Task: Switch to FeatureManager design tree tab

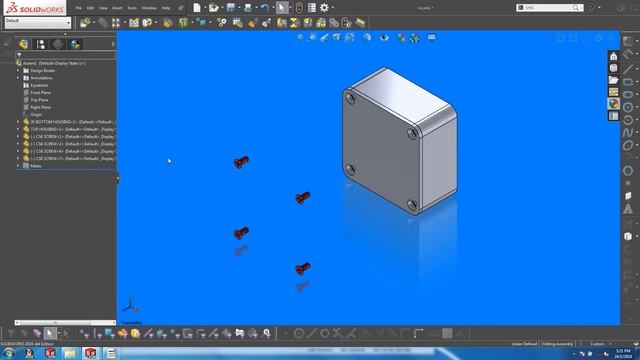Action: tap(23, 44)
